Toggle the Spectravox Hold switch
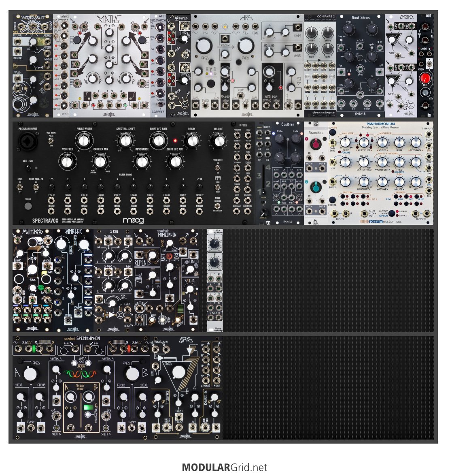The image size is (450, 476). click(20, 187)
